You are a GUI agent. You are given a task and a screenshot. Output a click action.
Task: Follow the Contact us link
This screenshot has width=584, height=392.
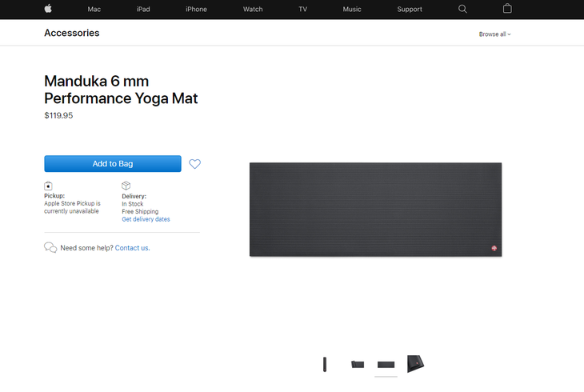(132, 248)
